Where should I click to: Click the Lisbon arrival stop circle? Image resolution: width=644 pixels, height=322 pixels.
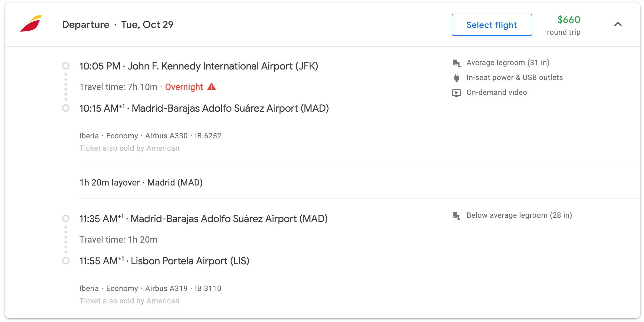(x=66, y=261)
